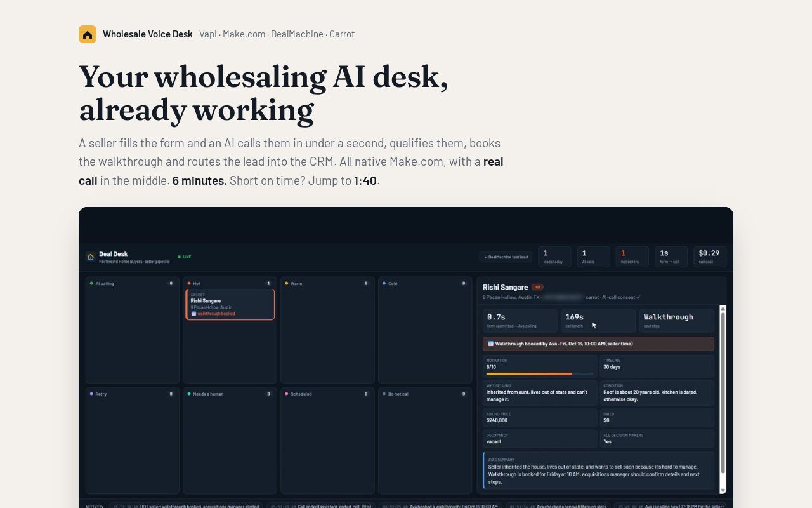
Task: Click the Owed $0 field
Action: (657, 417)
